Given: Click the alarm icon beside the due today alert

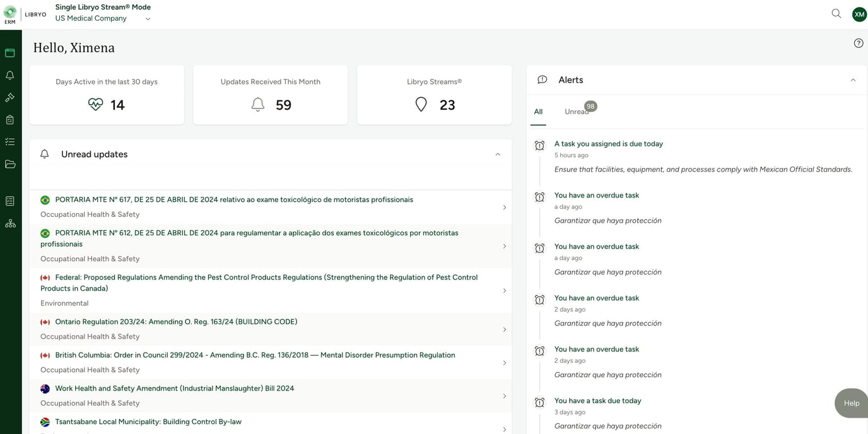Looking at the screenshot, I should pyautogui.click(x=540, y=145).
